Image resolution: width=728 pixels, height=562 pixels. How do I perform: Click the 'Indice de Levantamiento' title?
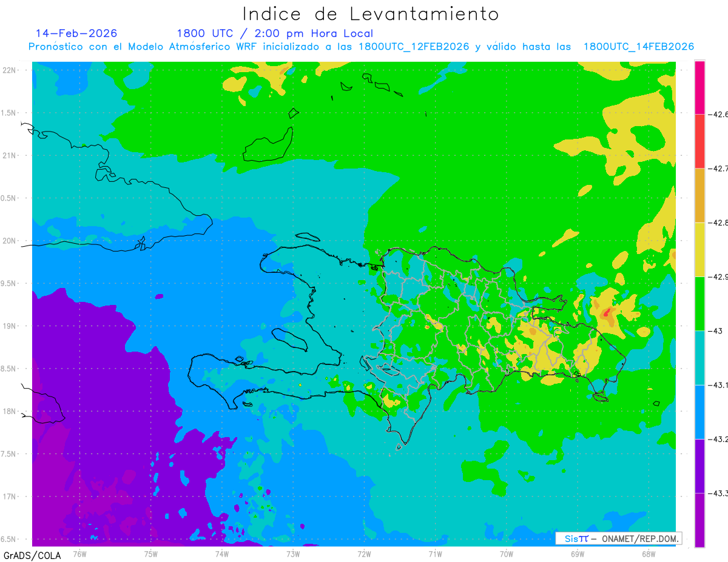tap(371, 14)
